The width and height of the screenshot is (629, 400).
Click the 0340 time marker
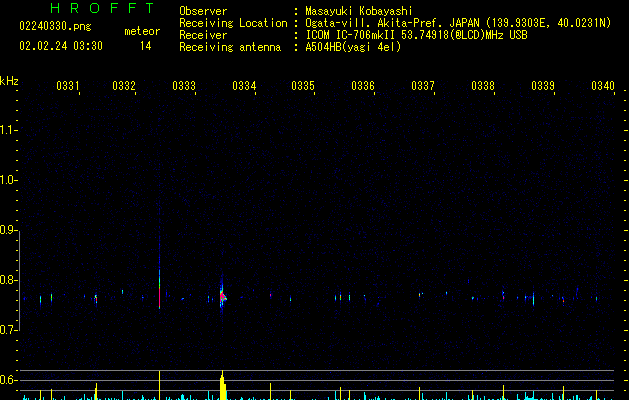603,85
